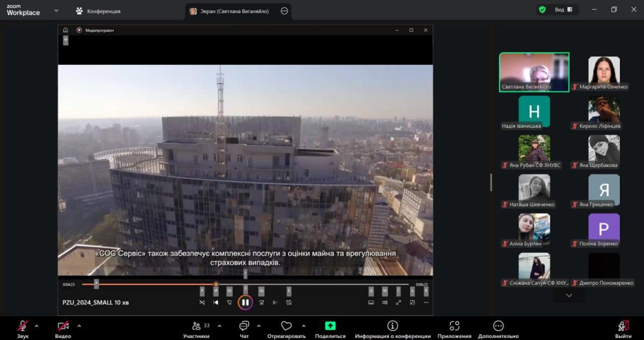The height and width of the screenshot is (340, 644).
Task: Click the video progress slider handle
Action: click(216, 284)
